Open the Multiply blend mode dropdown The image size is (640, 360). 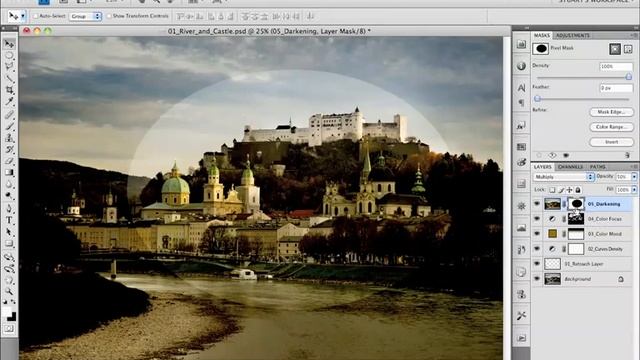[x=564, y=177]
